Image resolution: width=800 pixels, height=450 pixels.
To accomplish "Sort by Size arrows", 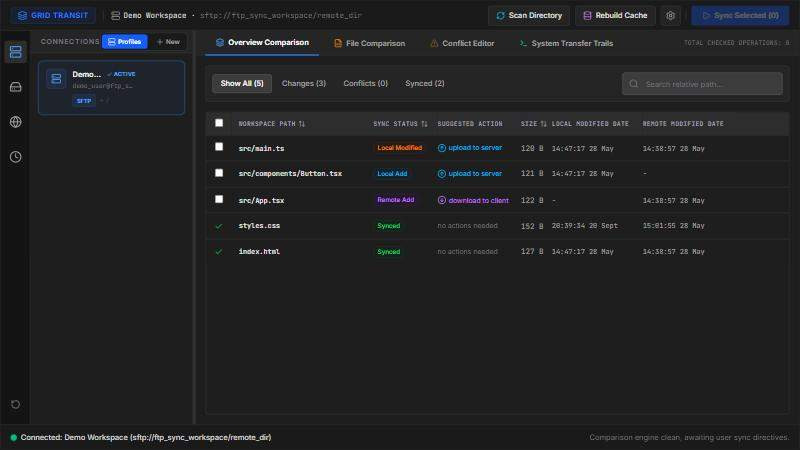I will tap(543, 124).
